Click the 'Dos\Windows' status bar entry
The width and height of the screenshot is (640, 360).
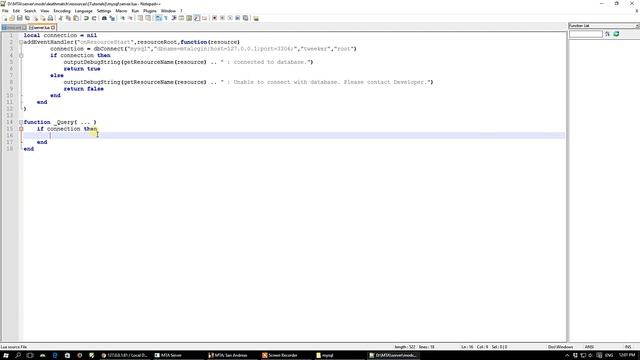pos(560,347)
